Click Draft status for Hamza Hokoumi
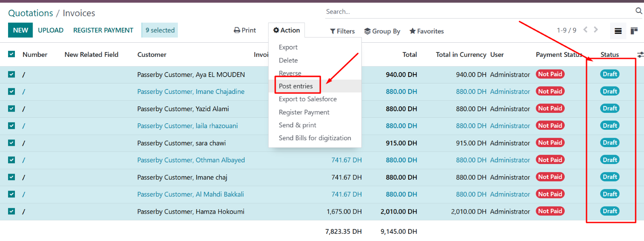Screen dimensions: 644x241 tap(610, 211)
